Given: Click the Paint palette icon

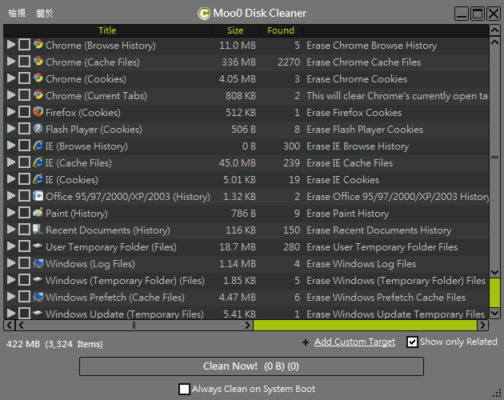Looking at the screenshot, I should click(38, 212).
